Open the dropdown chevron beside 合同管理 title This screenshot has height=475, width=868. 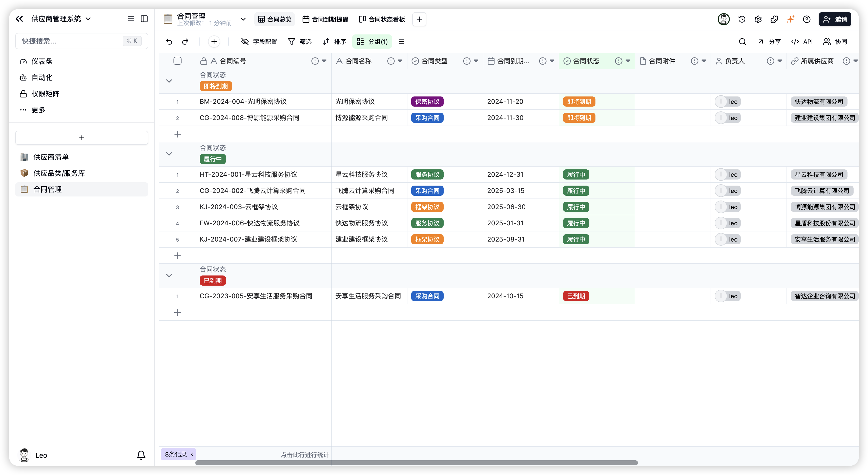pos(243,19)
